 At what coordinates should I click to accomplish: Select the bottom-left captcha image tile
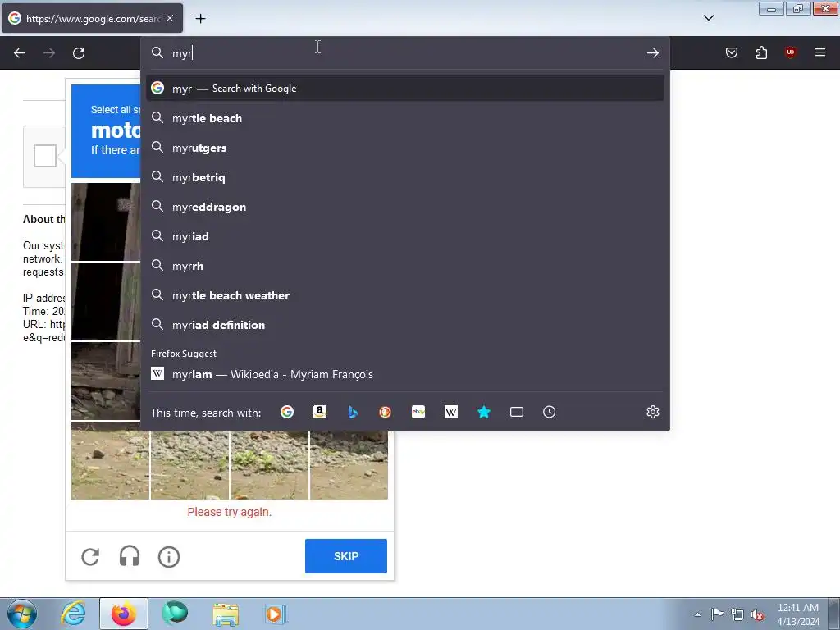pos(111,461)
